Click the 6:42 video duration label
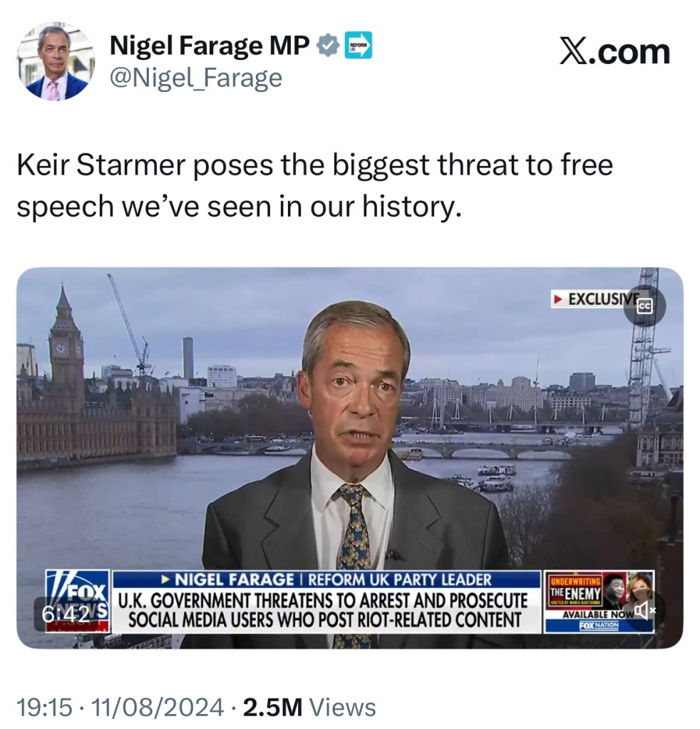The height and width of the screenshot is (729, 700). [64, 613]
